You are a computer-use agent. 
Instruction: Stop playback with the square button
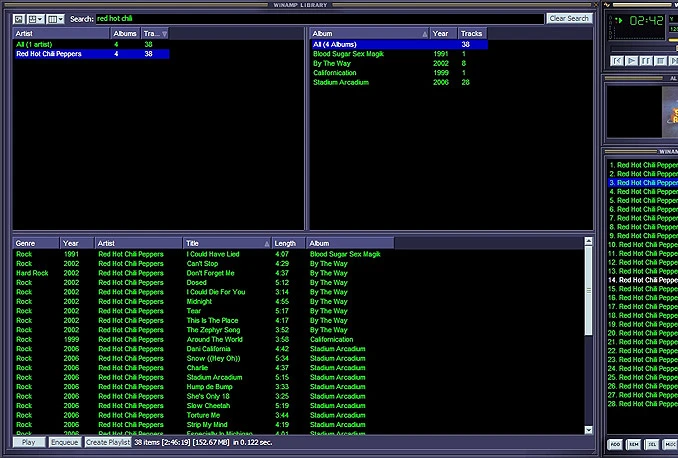tap(660, 61)
